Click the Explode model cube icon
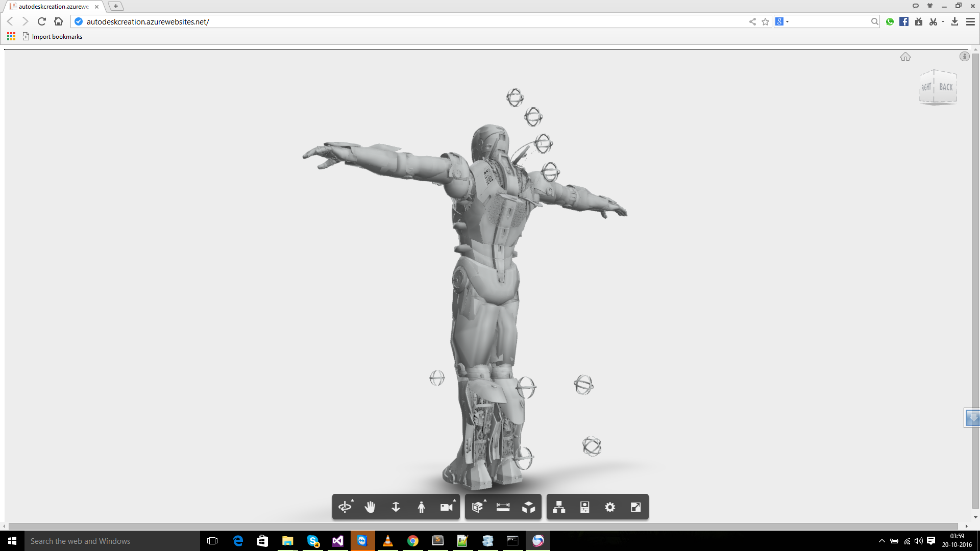Screen dimensions: 980x551 (x=528, y=507)
